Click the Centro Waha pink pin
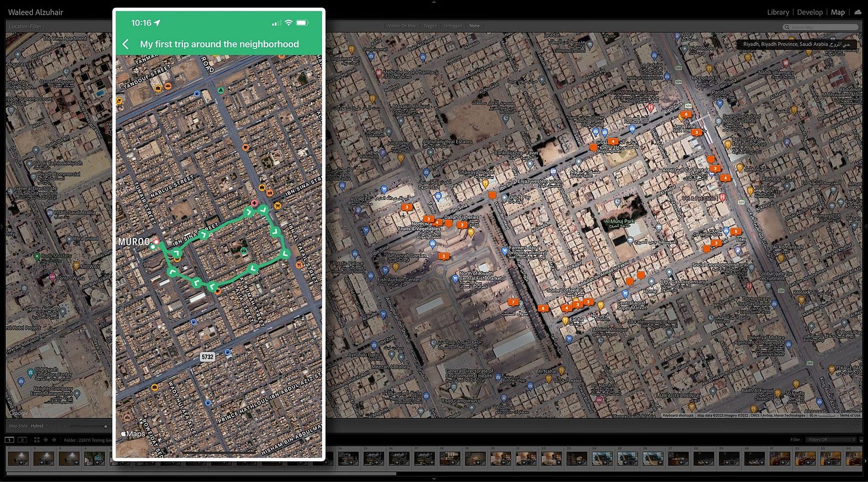 (x=52, y=277)
